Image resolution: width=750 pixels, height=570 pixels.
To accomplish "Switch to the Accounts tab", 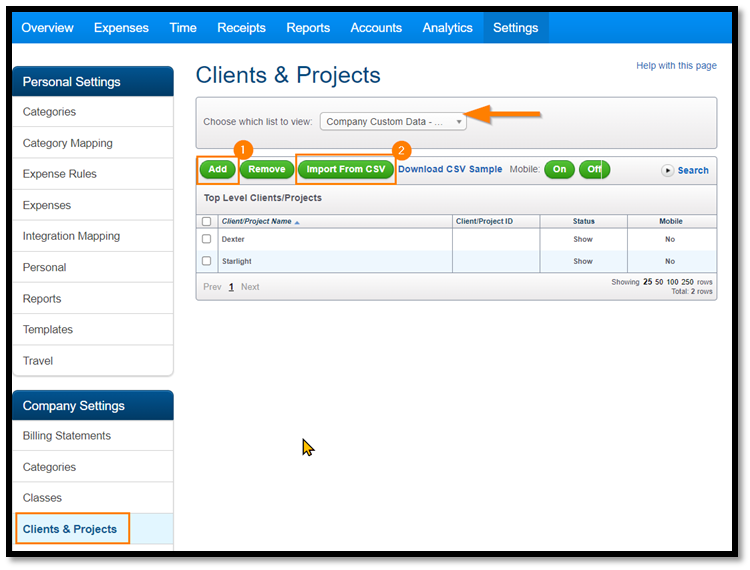I will 376,28.
